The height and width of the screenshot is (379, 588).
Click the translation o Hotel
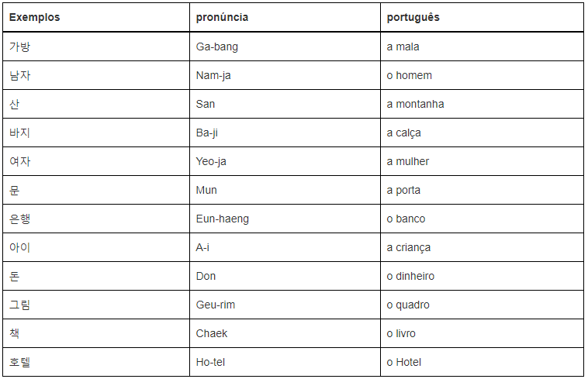(404, 362)
